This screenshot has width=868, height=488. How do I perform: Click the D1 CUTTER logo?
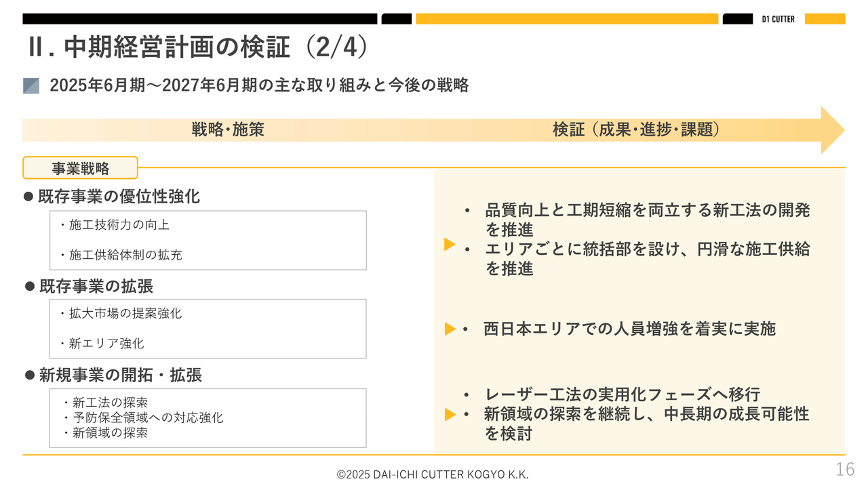coord(778,19)
